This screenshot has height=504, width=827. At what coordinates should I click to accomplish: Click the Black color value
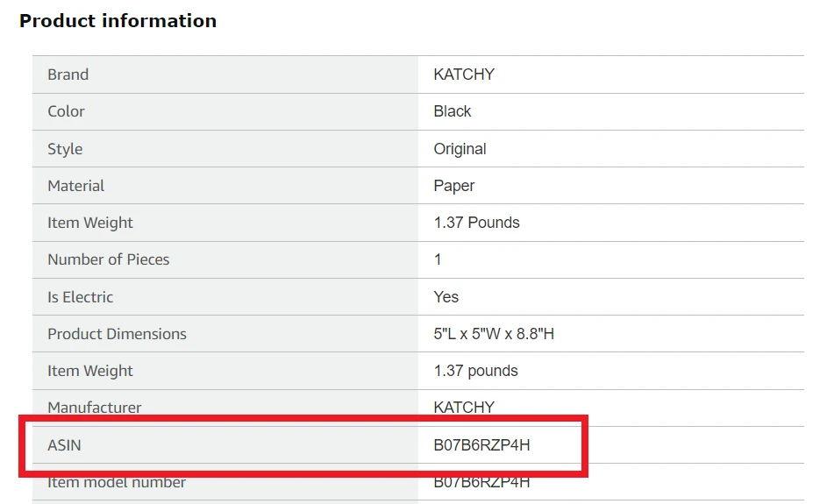click(452, 111)
